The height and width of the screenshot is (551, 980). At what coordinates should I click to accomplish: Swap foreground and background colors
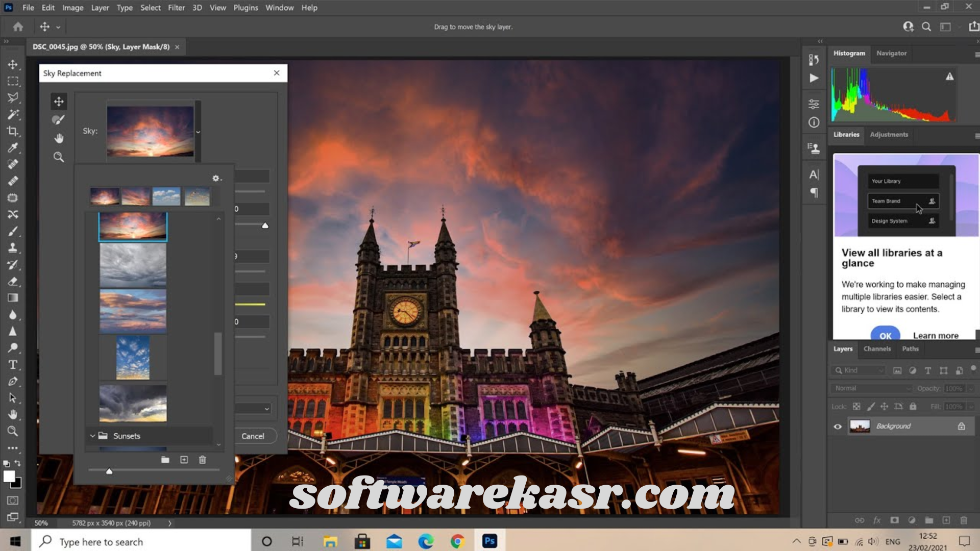[x=18, y=463]
